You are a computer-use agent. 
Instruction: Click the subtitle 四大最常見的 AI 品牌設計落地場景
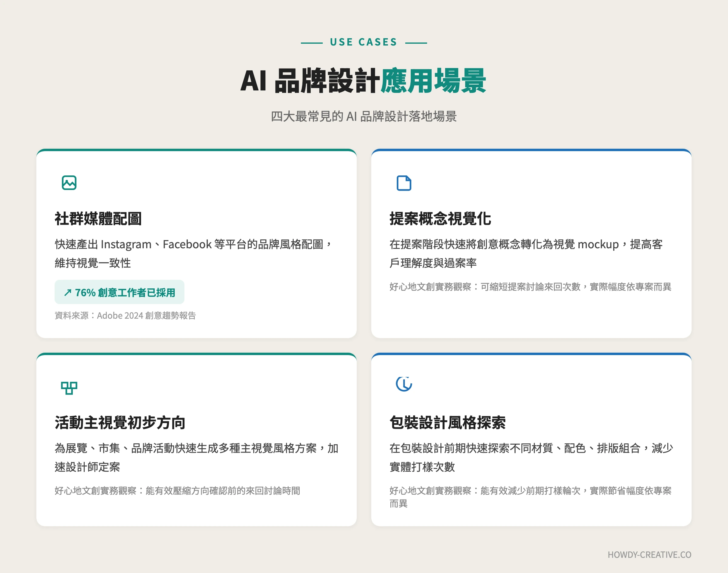click(364, 117)
